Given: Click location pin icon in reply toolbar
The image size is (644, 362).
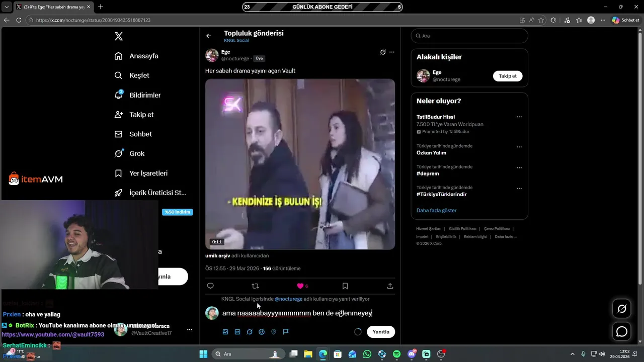Looking at the screenshot, I should tap(274, 332).
